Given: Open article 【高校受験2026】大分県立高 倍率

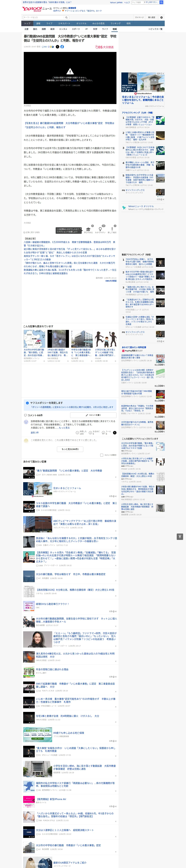Looking at the screenshot, I should [x=75, y=590].
